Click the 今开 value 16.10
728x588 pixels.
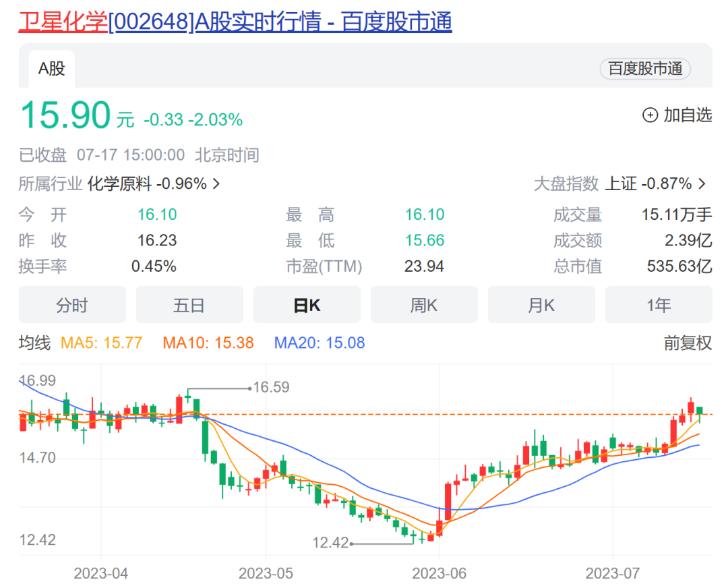tap(157, 214)
